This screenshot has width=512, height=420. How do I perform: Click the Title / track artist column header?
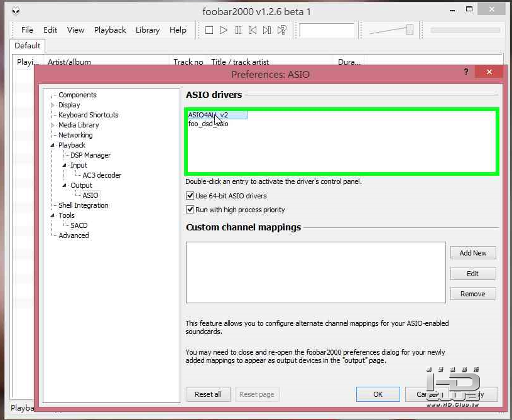[x=271, y=62]
